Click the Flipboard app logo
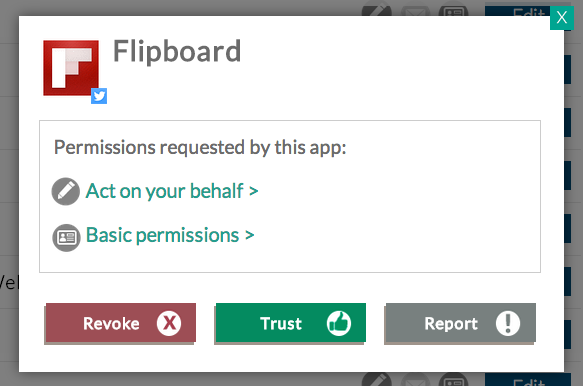This screenshot has width=583, height=386. click(x=71, y=68)
